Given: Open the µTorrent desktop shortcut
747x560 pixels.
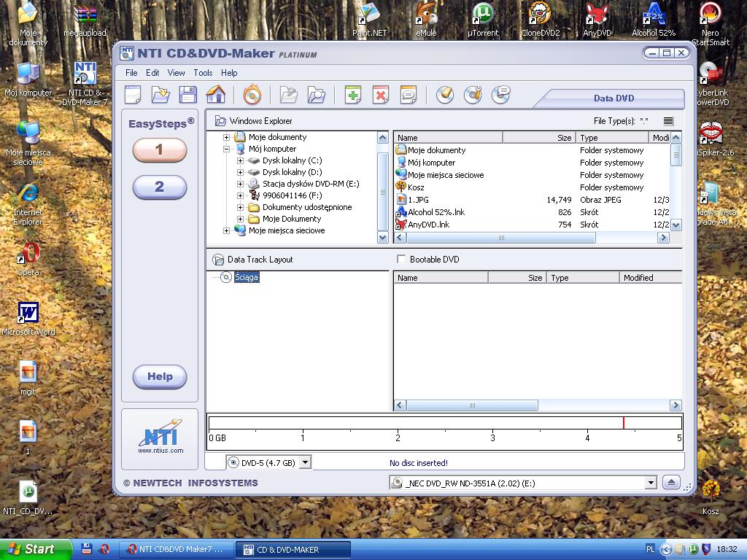Looking at the screenshot, I should click(x=483, y=20).
